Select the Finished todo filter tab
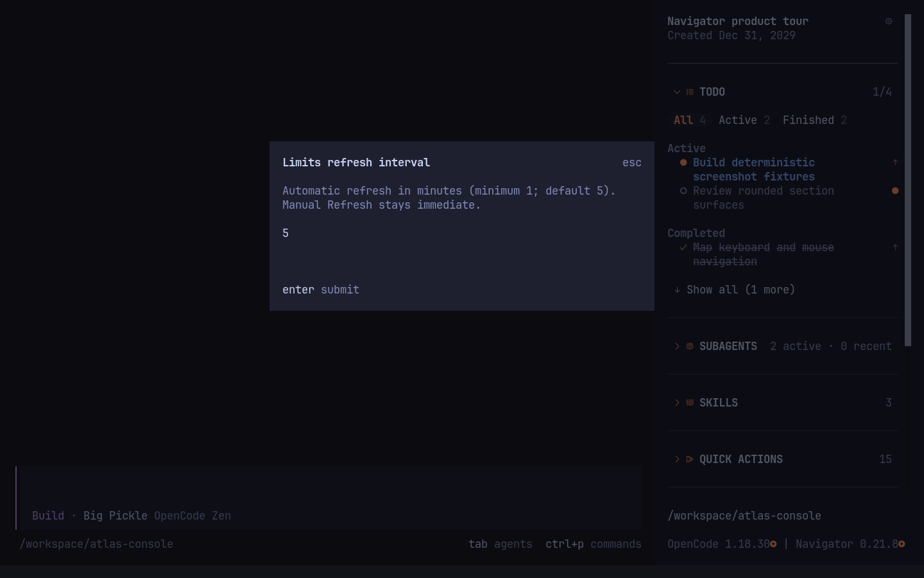The height and width of the screenshot is (578, 924). 815,120
